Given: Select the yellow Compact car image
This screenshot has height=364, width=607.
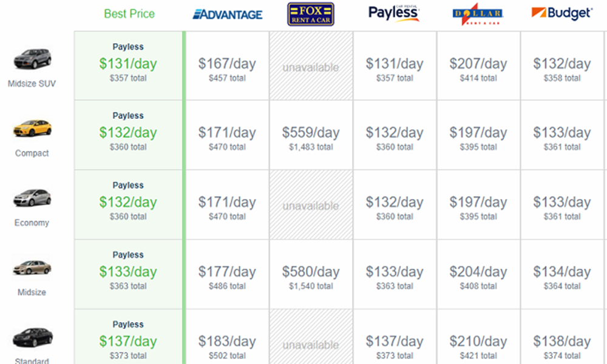Looking at the screenshot, I should tap(32, 129).
